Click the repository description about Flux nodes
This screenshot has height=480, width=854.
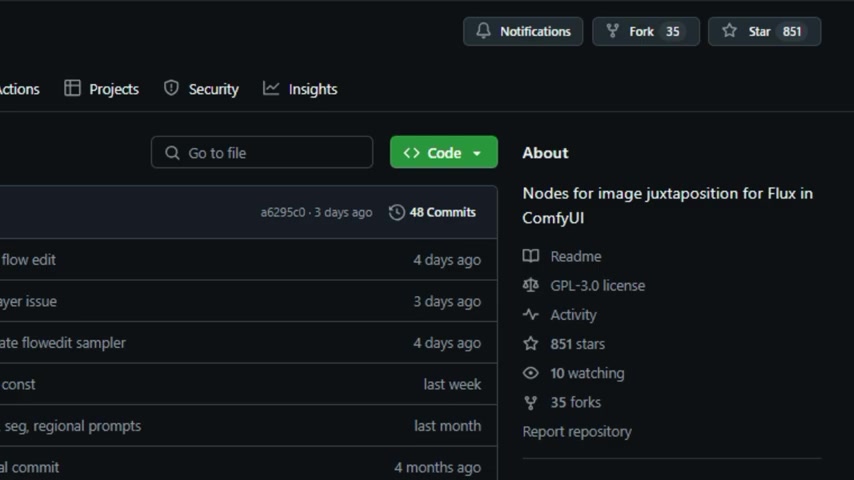click(667, 205)
